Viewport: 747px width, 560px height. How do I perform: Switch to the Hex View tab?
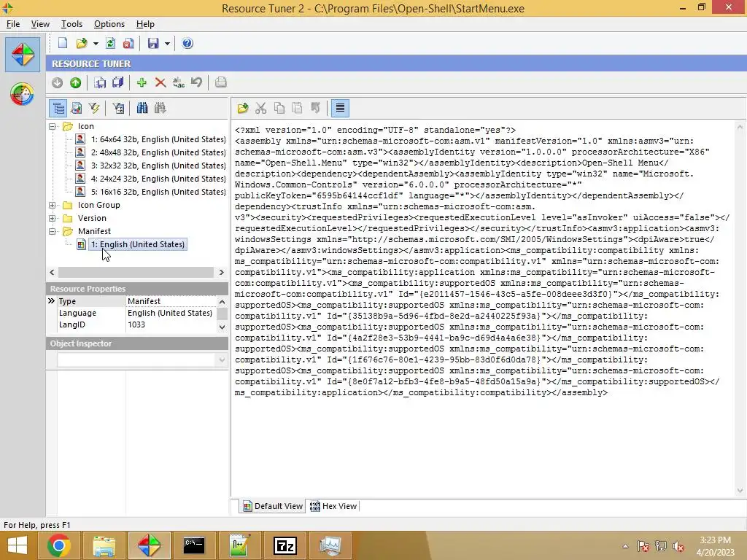[x=333, y=506]
